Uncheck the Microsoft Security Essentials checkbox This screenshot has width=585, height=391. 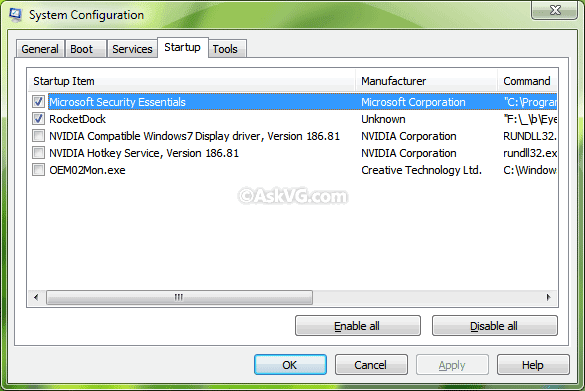tap(38, 101)
